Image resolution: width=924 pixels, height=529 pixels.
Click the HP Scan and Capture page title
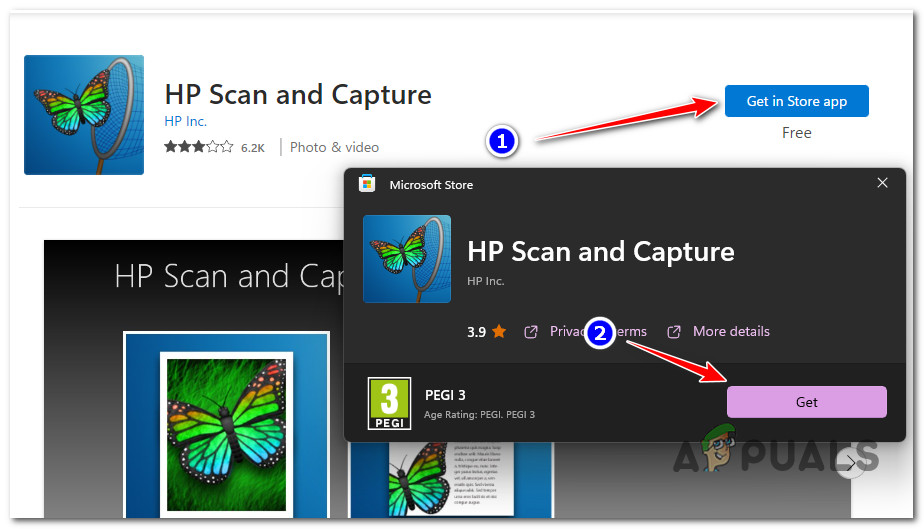tap(298, 95)
